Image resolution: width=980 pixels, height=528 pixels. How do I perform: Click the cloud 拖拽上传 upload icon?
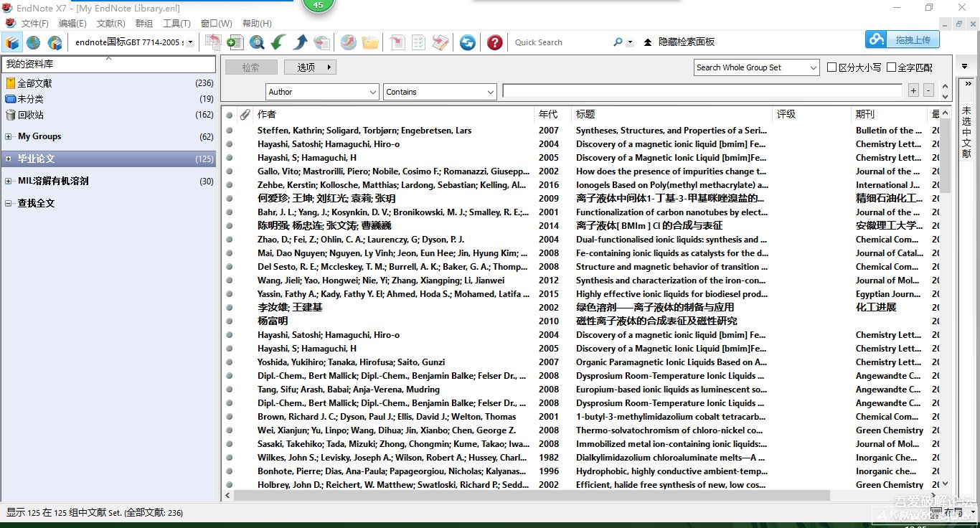pos(877,40)
